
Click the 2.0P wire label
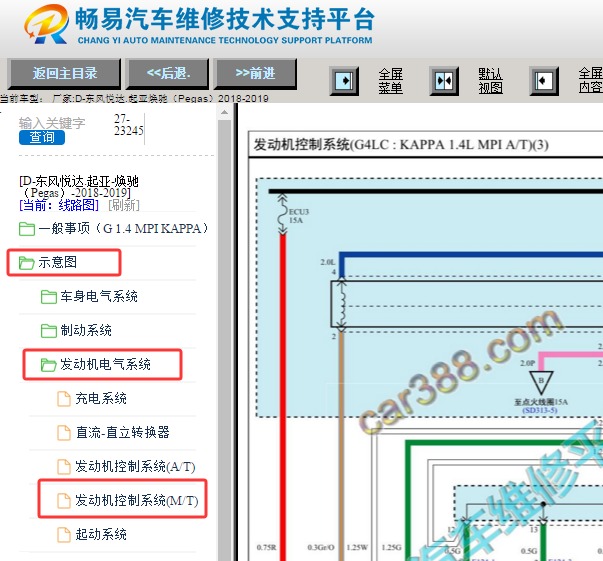point(527,363)
